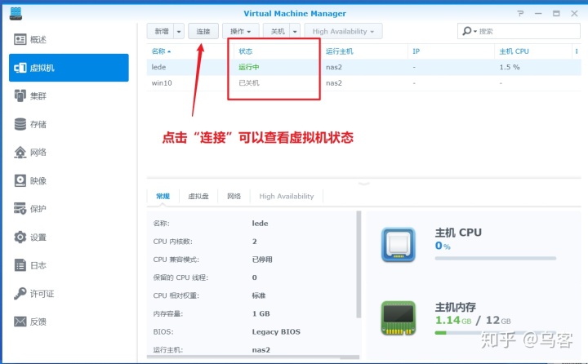Viewport: 588px width, 364px height.
Task: Open the 操作 action dropdown
Action: pos(240,32)
